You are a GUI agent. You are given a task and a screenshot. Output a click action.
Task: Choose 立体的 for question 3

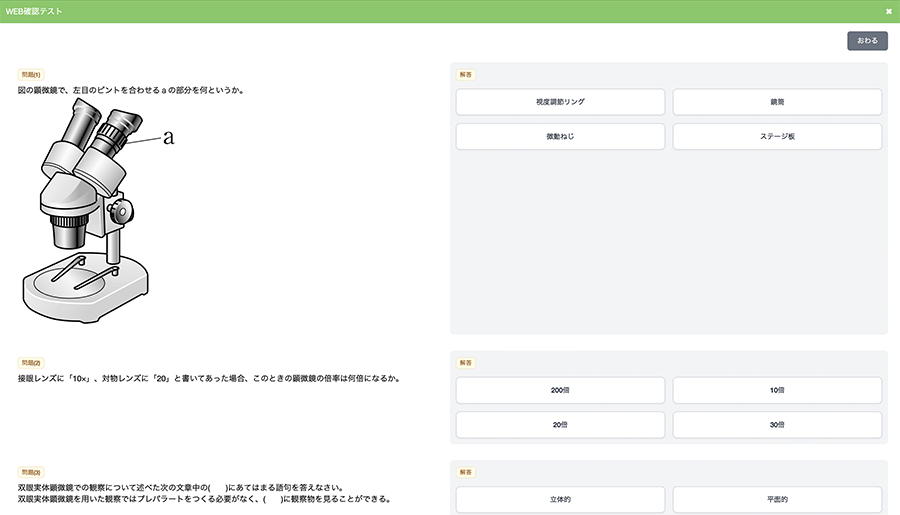pos(560,499)
